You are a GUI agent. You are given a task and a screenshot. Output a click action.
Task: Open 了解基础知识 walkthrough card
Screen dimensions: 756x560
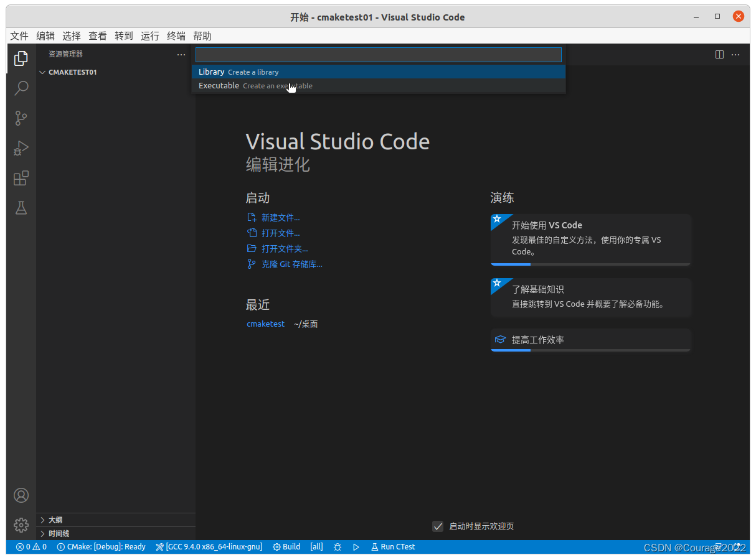click(x=590, y=297)
